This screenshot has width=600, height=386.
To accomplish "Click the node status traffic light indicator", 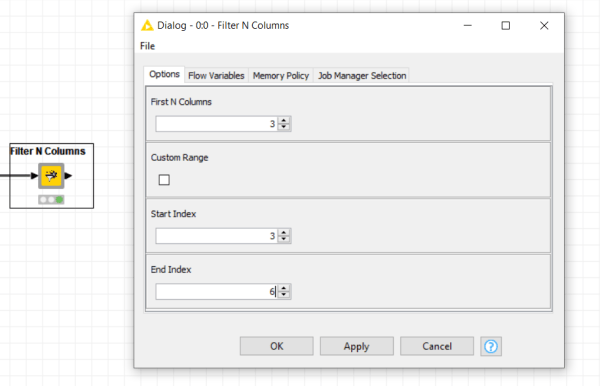I will (51, 199).
